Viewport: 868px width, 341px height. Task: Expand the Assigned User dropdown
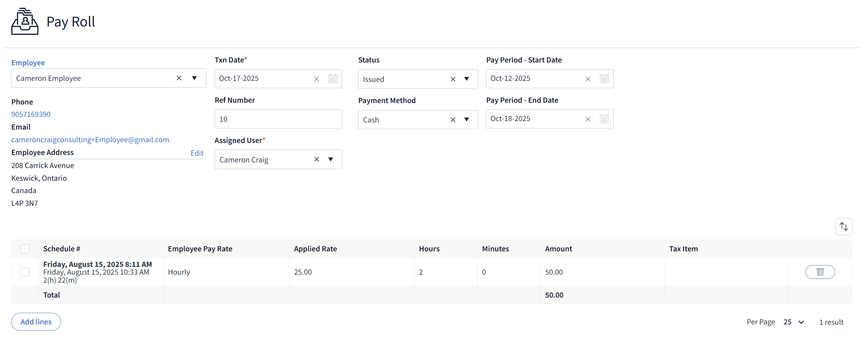331,159
